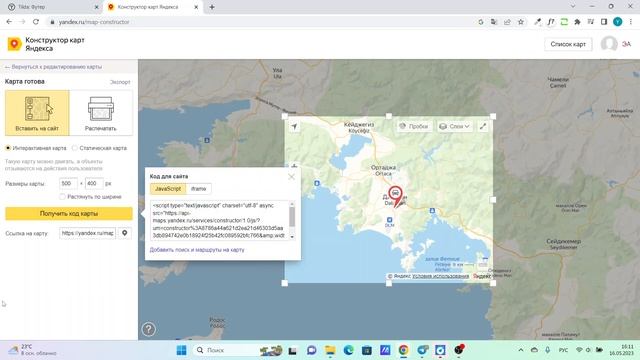The width and height of the screenshot is (640, 360).
Task: Open the 'Слои' layers dropdown
Action: pos(454,127)
